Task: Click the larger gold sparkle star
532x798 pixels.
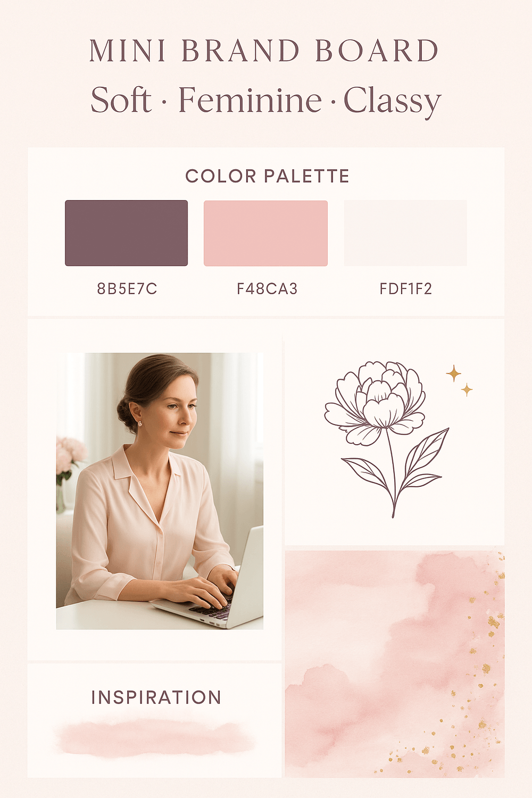Action: 453,373
